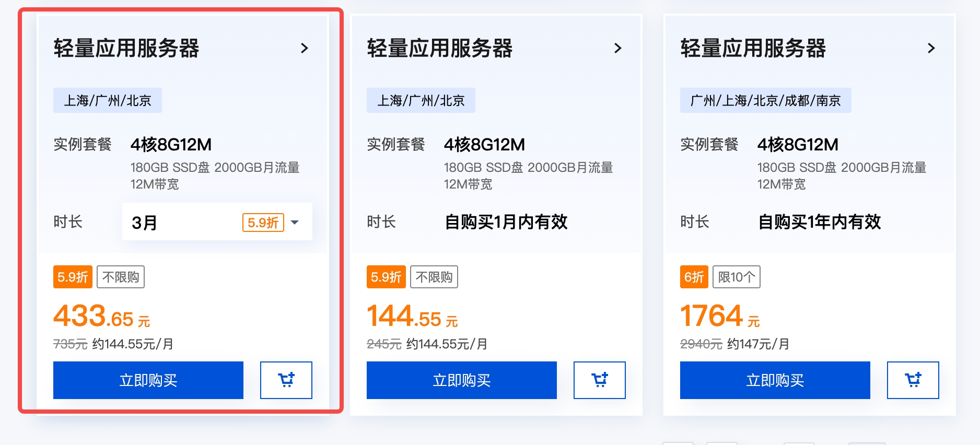The width and height of the screenshot is (980, 445).
Task: Click the 不限购 tag in first card
Action: 121,277
